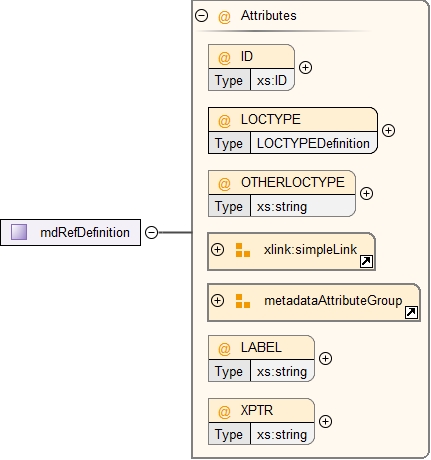
Task: Expand the xlink:simpleLink attribute group
Action: (x=217, y=249)
